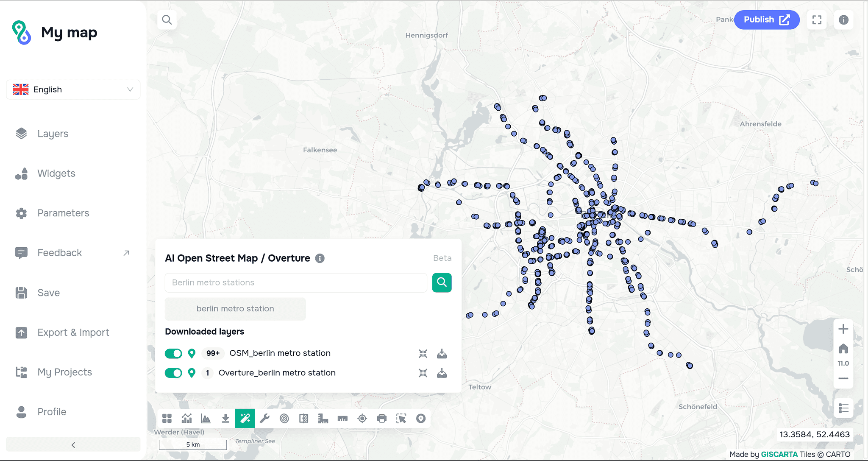Collapse the left sidebar panel

click(x=73, y=444)
